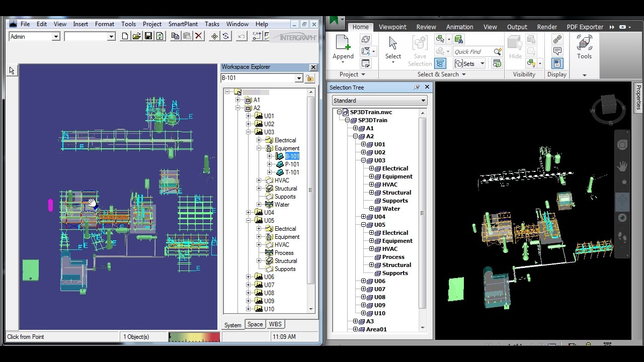
Task: Open the Standard dropdown in Selection Tree
Action: 423,101
